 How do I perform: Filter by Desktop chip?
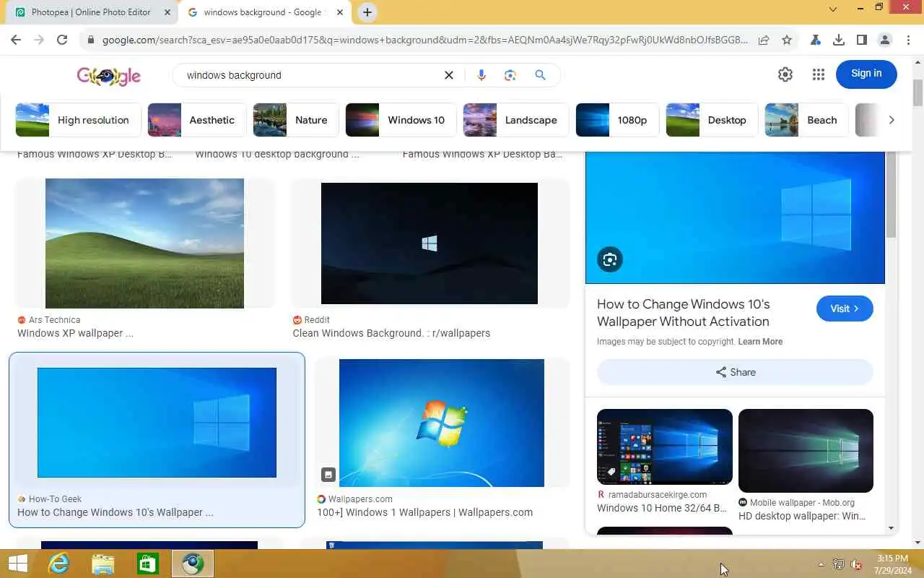712,120
